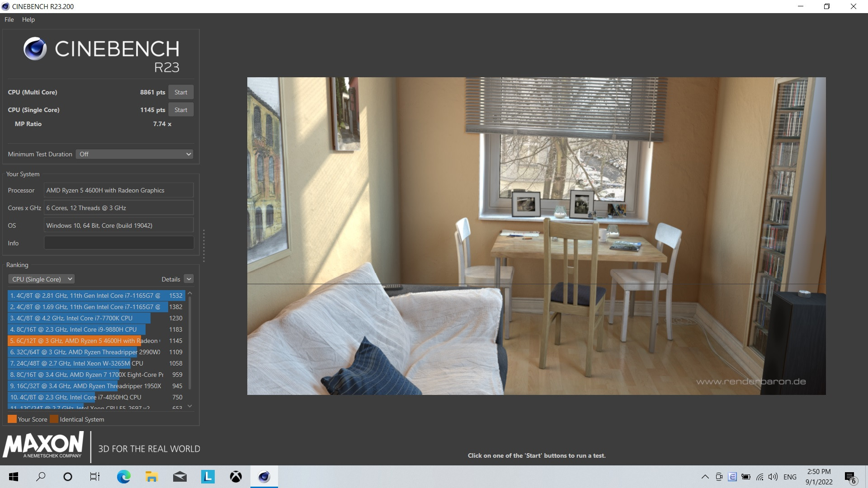Click the Processor field
The height and width of the screenshot is (488, 868).
tap(118, 190)
